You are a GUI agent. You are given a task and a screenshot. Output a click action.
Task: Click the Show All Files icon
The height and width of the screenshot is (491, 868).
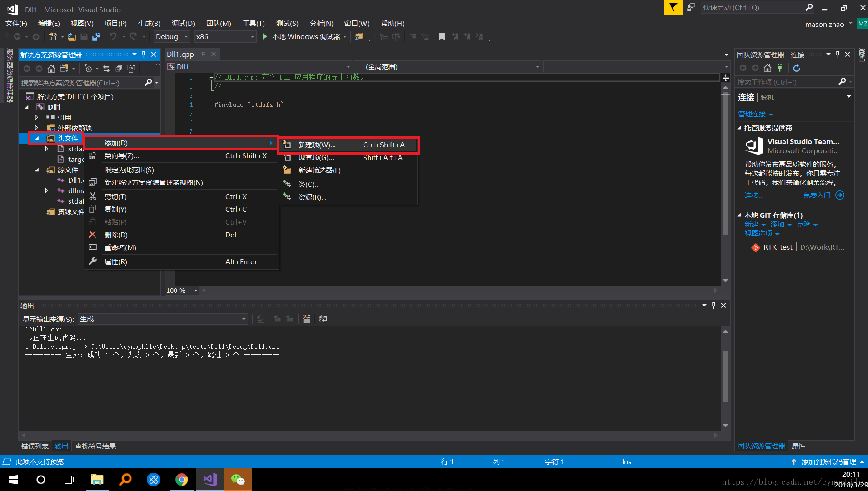131,68
